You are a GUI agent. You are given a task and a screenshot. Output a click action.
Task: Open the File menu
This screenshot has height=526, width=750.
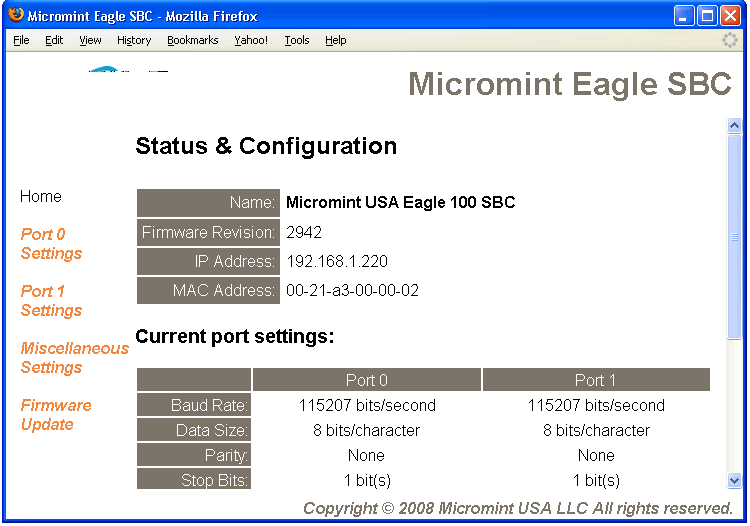[21, 40]
